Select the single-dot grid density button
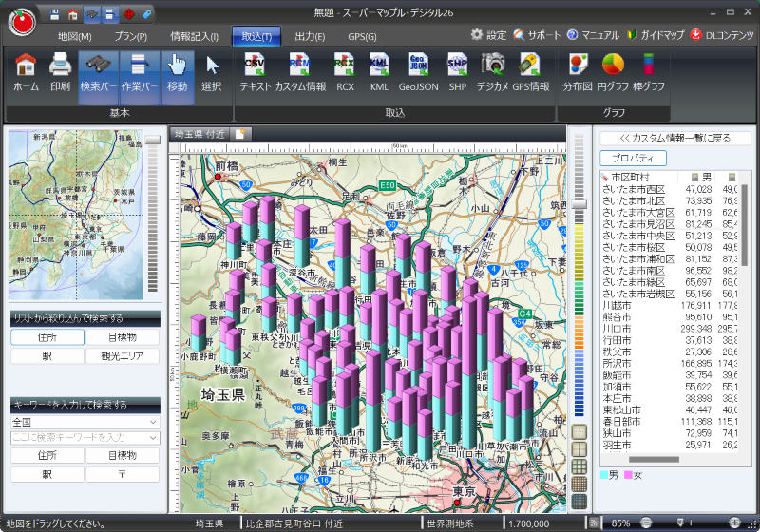 pyautogui.click(x=579, y=431)
